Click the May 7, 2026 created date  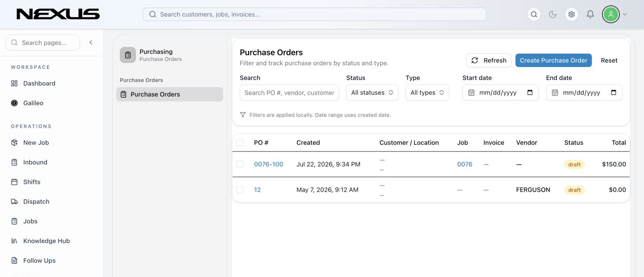pos(327,190)
